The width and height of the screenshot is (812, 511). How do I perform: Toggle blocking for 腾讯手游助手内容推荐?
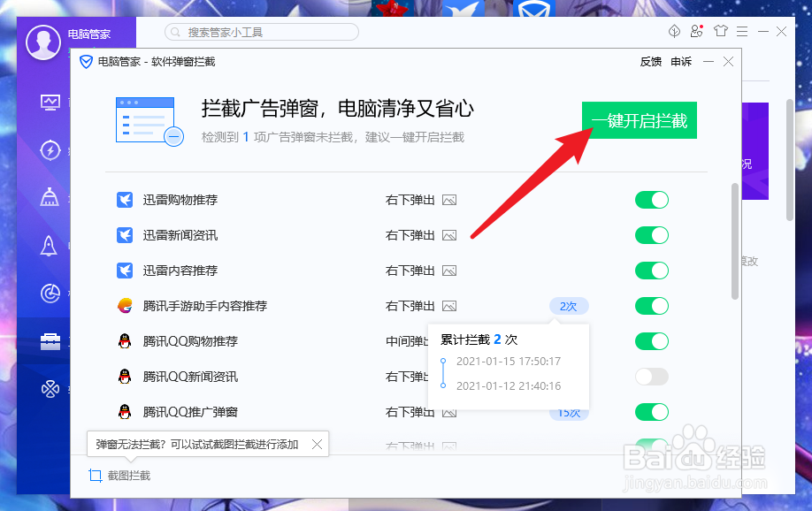tap(652, 306)
